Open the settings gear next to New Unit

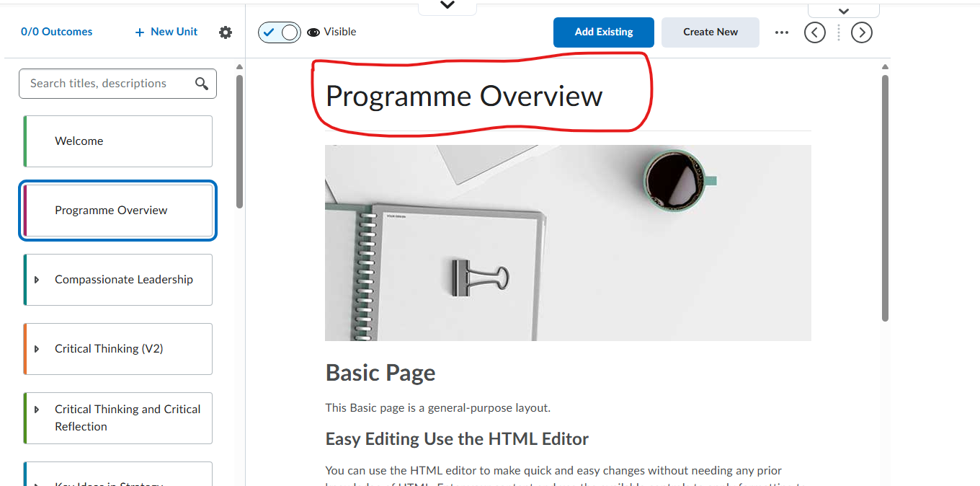226,32
